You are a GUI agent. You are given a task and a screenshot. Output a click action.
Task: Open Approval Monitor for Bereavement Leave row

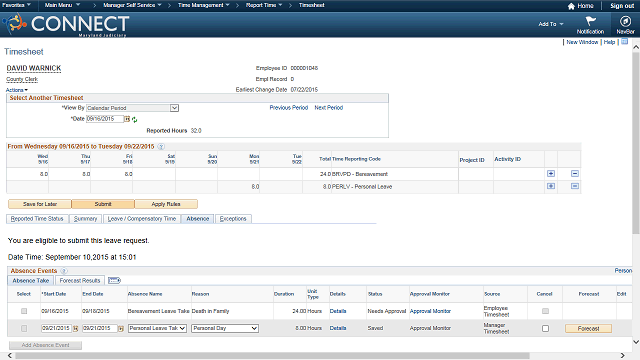(x=430, y=311)
